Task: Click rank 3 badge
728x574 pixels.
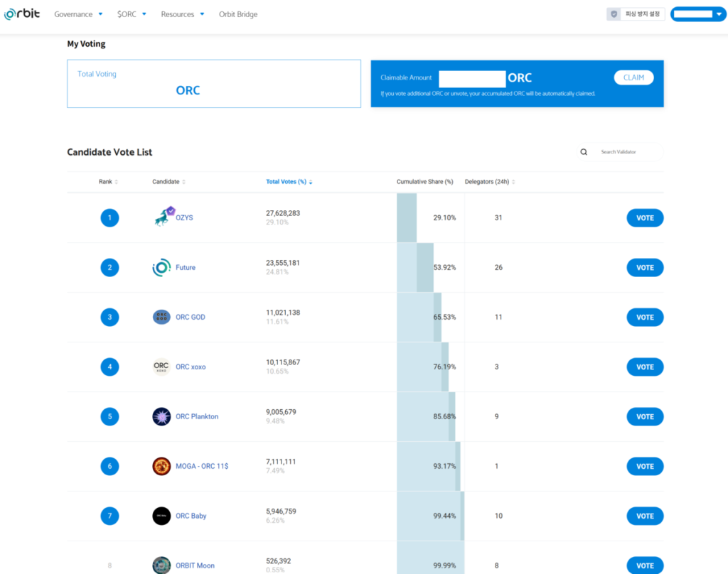Action: [109, 317]
